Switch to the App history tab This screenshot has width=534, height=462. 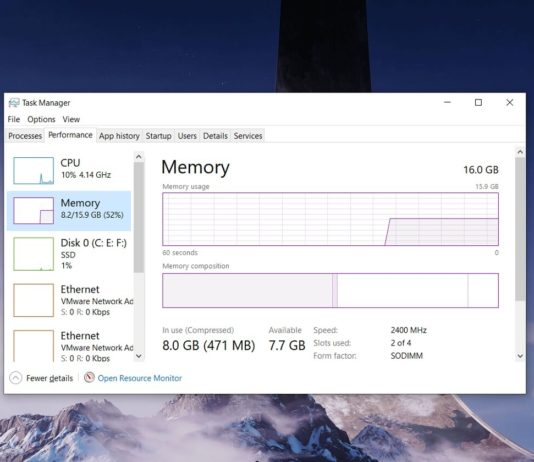coord(119,136)
